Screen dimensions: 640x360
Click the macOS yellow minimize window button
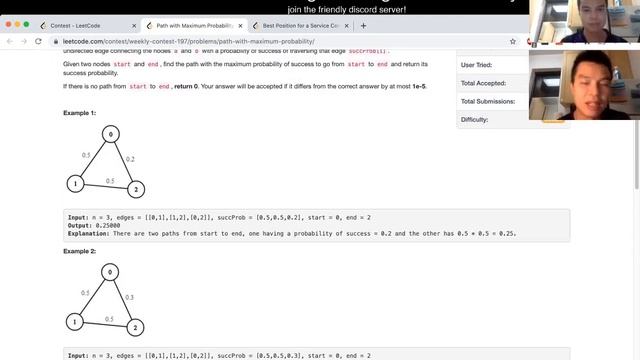pyautogui.click(x=18, y=24)
